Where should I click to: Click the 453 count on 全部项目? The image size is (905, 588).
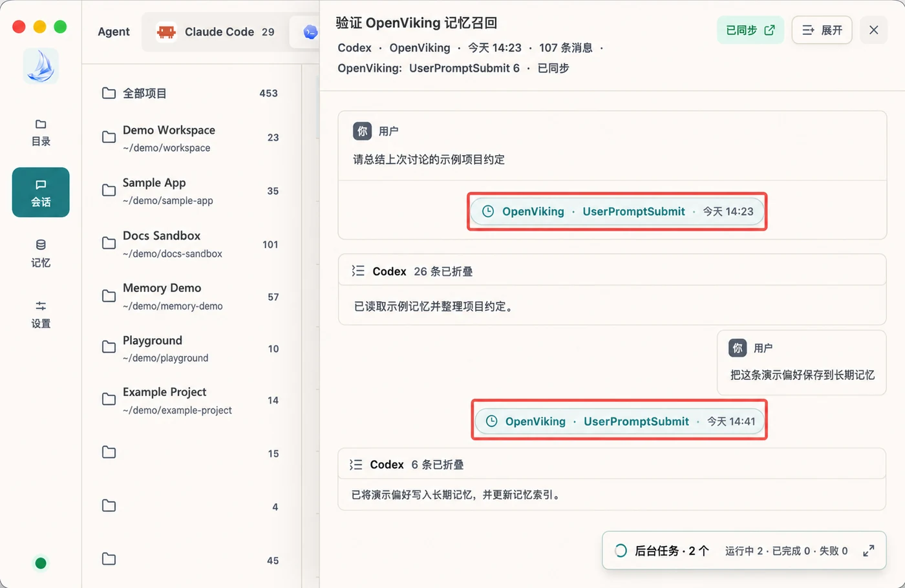[268, 93]
